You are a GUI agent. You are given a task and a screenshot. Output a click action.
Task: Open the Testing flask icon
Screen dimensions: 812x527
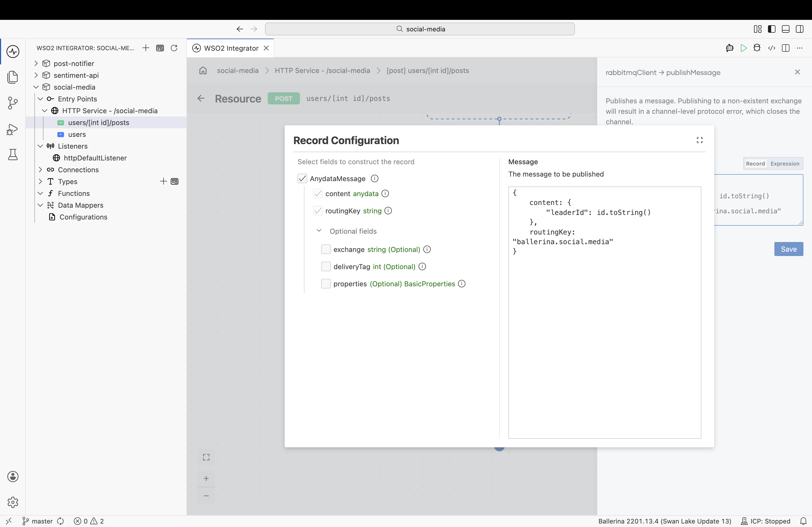click(13, 155)
